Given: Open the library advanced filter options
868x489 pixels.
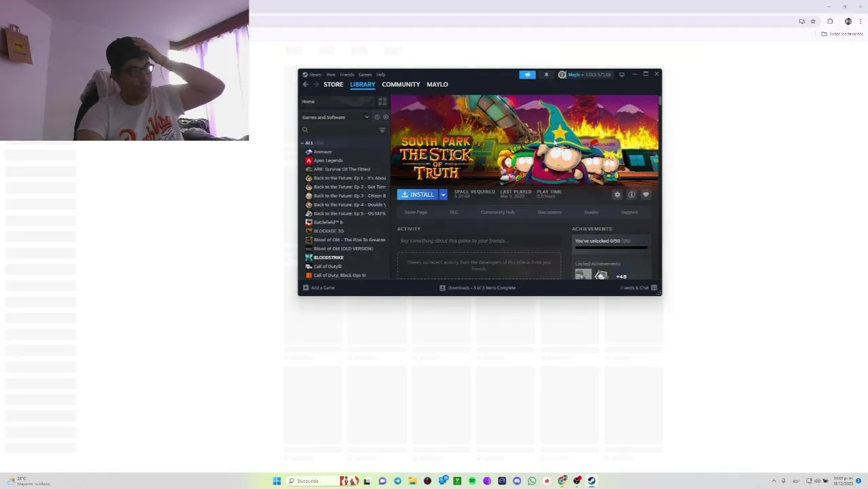Looking at the screenshot, I should coord(382,130).
